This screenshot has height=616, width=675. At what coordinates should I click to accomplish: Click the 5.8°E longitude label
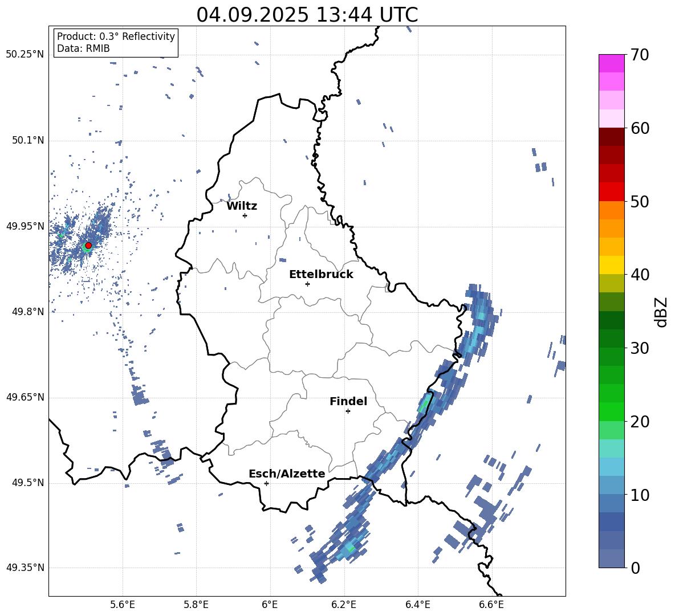(x=196, y=605)
